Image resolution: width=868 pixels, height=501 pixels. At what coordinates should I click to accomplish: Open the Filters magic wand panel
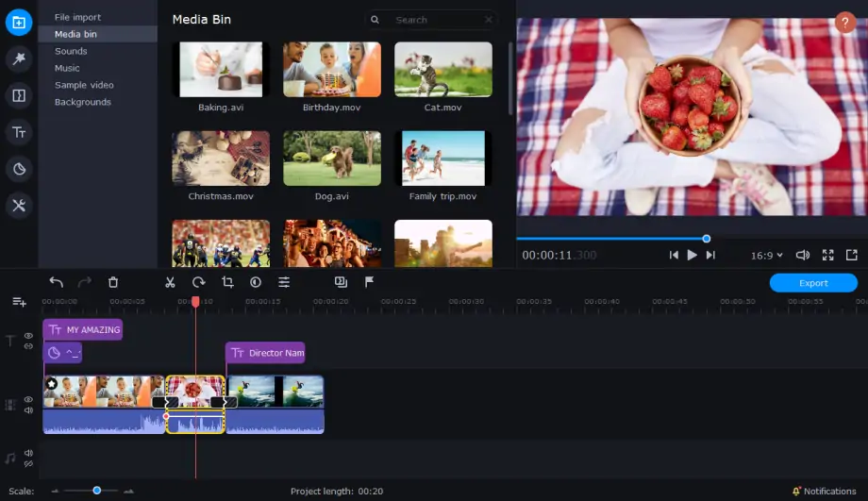tap(19, 58)
